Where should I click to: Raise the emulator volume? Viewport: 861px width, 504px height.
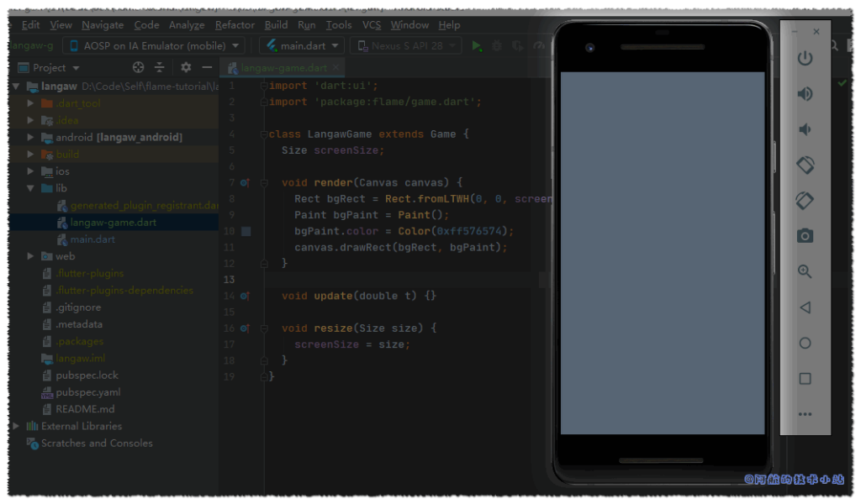(x=805, y=94)
